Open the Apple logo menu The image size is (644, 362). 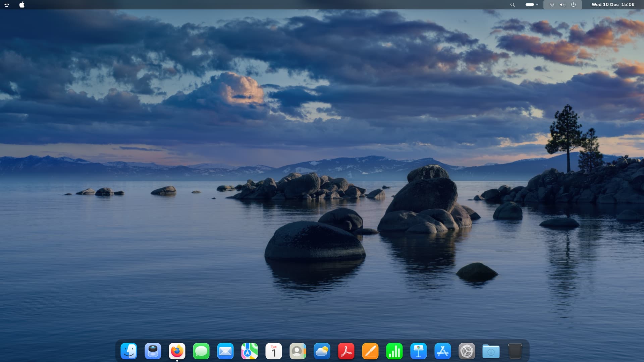[x=22, y=5]
